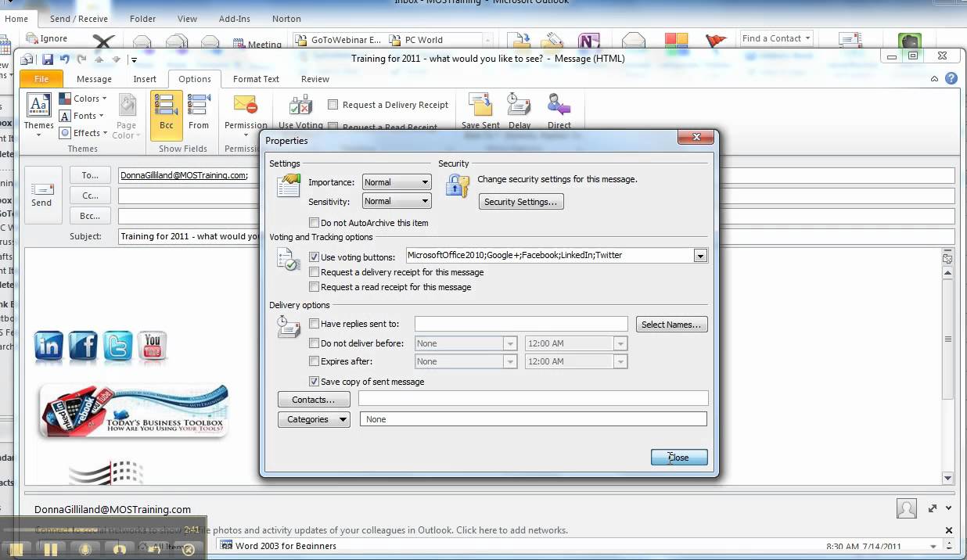Click the Undo icon in quick access toolbar
The height and width of the screenshot is (560, 967).
click(64, 59)
